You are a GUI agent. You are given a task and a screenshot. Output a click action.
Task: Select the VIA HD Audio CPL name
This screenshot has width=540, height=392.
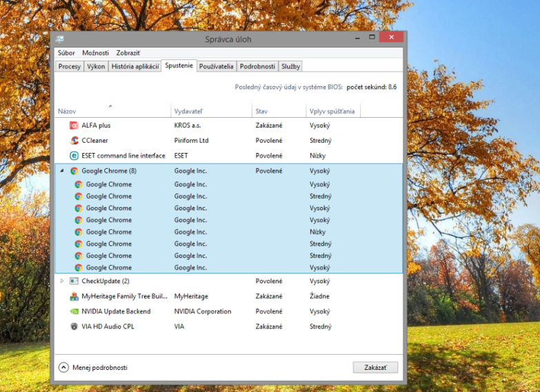coord(108,327)
